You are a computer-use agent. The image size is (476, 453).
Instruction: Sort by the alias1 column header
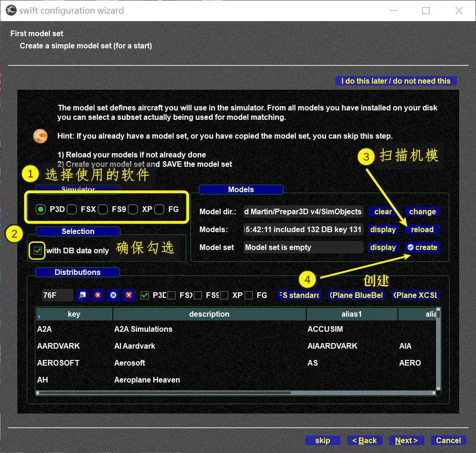tap(352, 314)
